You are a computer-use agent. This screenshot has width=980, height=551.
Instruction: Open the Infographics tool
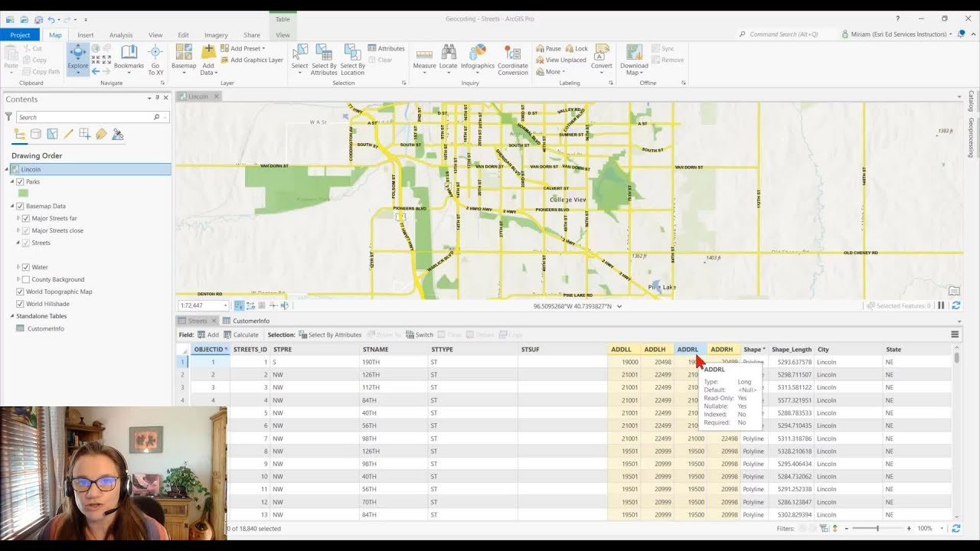478,58
